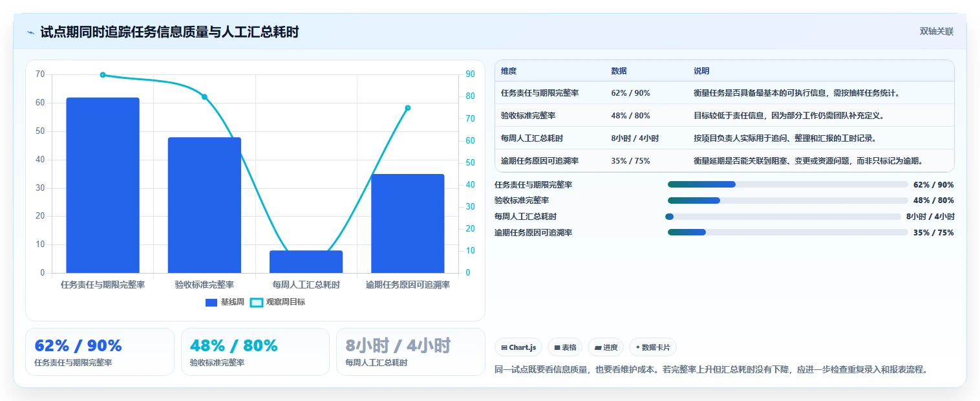Screen dimensions: 980x401
Task: Click the 48% / 80% value beside progress bar
Action: (933, 200)
